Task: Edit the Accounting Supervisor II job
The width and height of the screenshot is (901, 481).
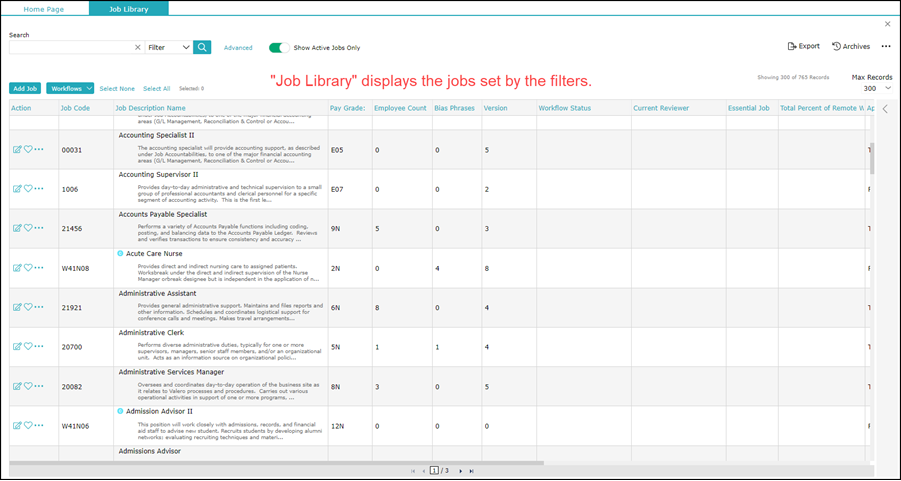Action: pos(17,188)
